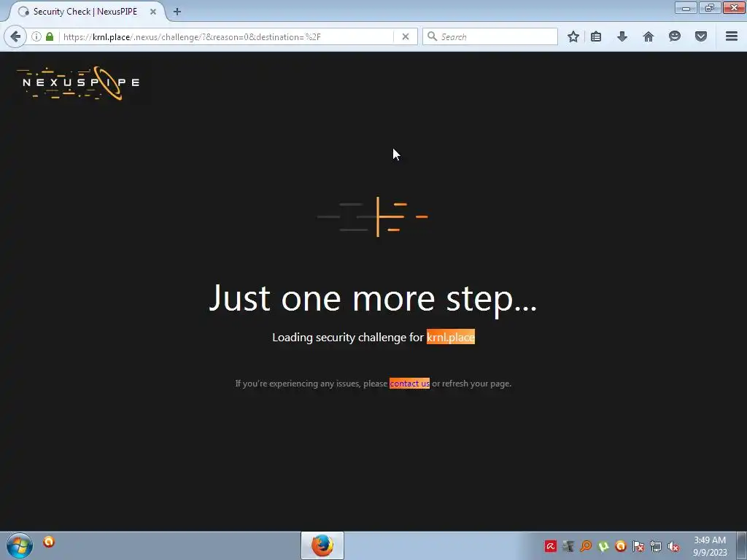747x560 pixels.
Task: Open the Windows Start menu orb
Action: (x=20, y=545)
